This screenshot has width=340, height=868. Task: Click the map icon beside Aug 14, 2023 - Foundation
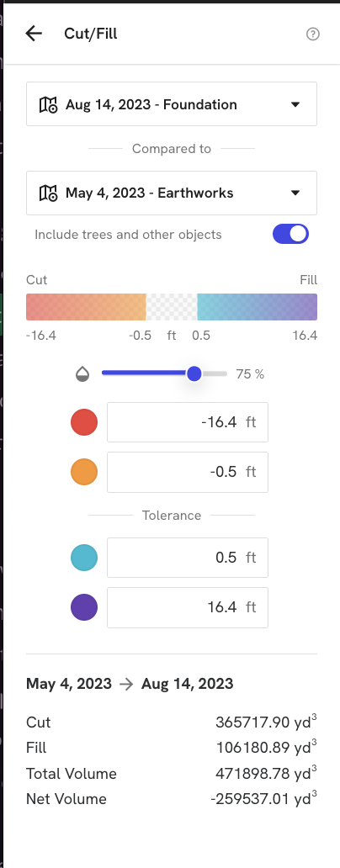(x=48, y=104)
